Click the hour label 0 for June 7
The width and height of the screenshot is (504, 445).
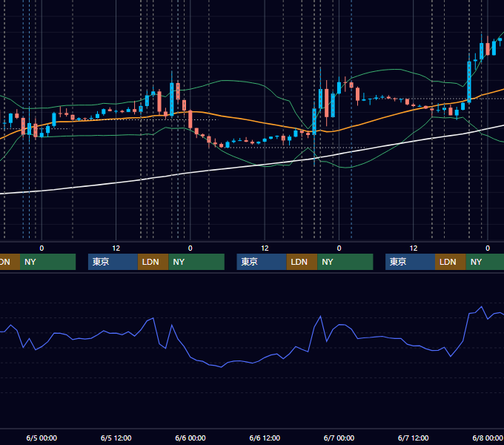point(339,248)
